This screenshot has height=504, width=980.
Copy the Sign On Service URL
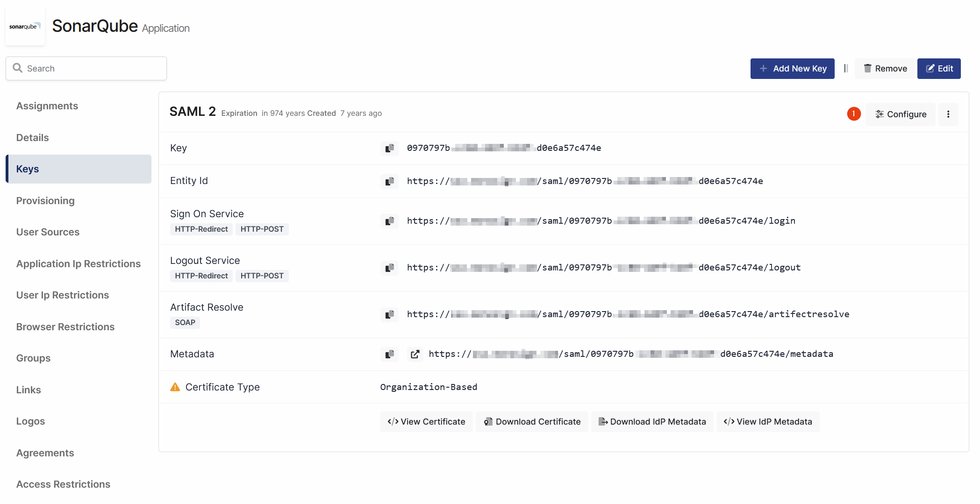(389, 221)
